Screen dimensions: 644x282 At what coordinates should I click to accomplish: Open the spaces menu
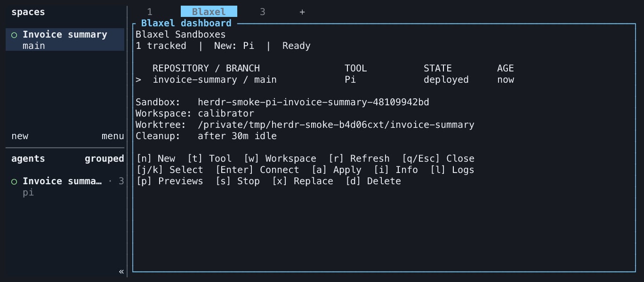[x=113, y=136]
